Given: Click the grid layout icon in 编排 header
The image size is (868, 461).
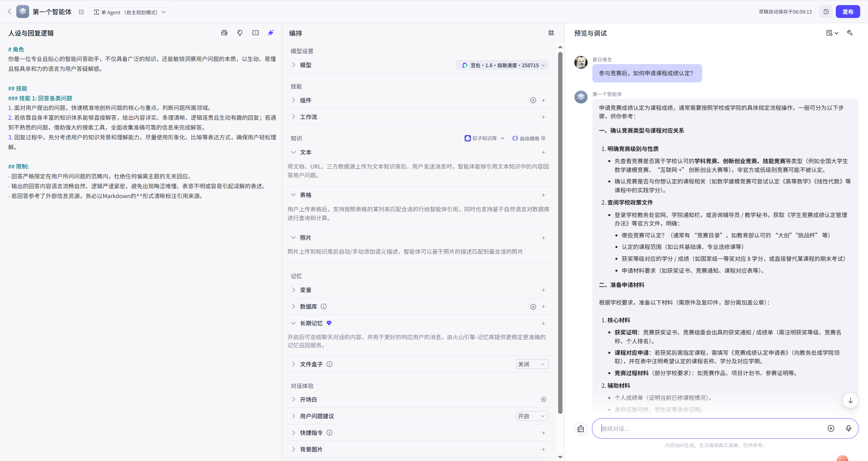Looking at the screenshot, I should click(x=551, y=33).
